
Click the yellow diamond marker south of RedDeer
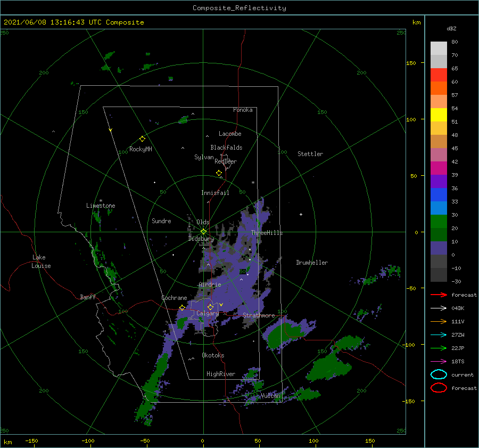(x=219, y=173)
